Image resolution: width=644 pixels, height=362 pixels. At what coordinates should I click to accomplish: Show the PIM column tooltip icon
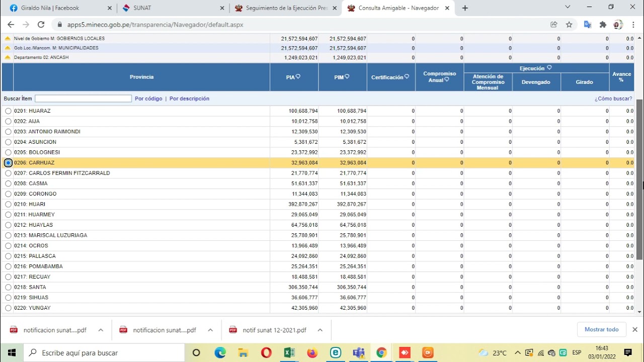coord(347,77)
